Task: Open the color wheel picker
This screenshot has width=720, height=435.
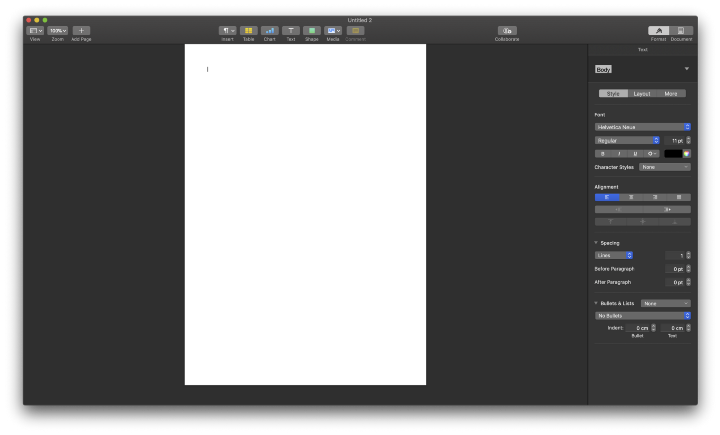Action: (686, 154)
